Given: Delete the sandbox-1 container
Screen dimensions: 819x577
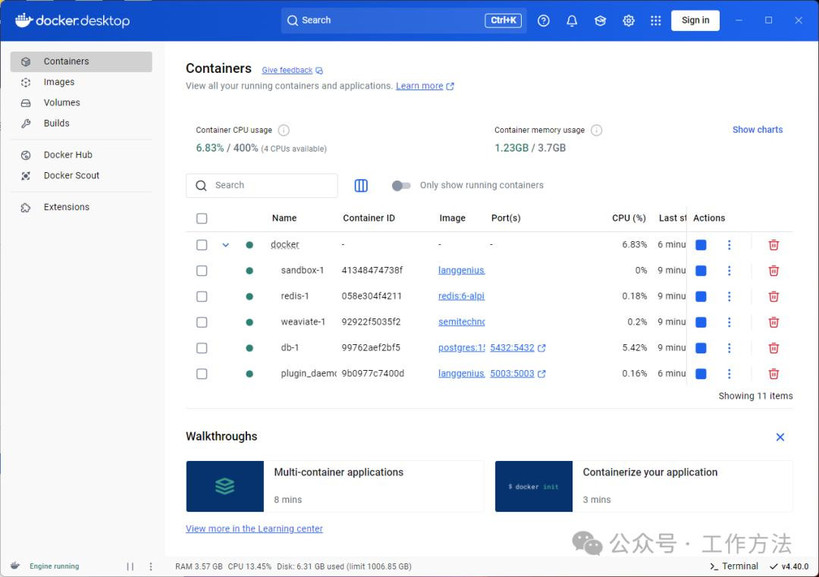Looking at the screenshot, I should pyautogui.click(x=774, y=270).
